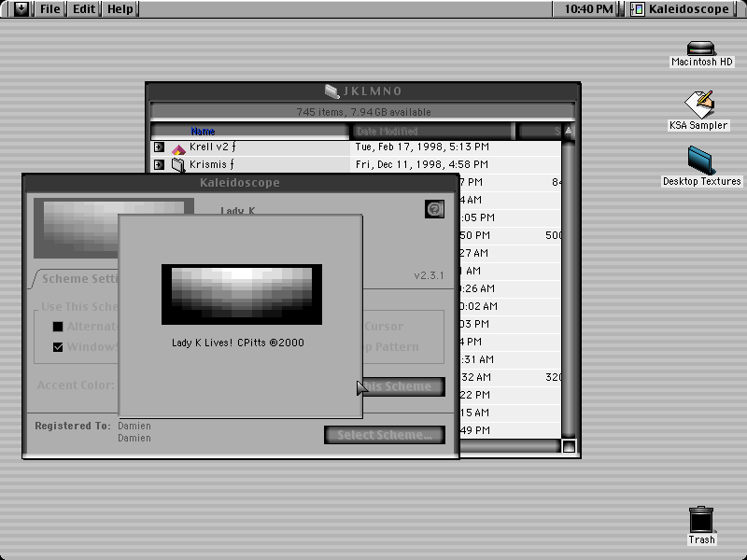The height and width of the screenshot is (560, 747).
Task: Click the Select Scheme... button
Action: 385,435
